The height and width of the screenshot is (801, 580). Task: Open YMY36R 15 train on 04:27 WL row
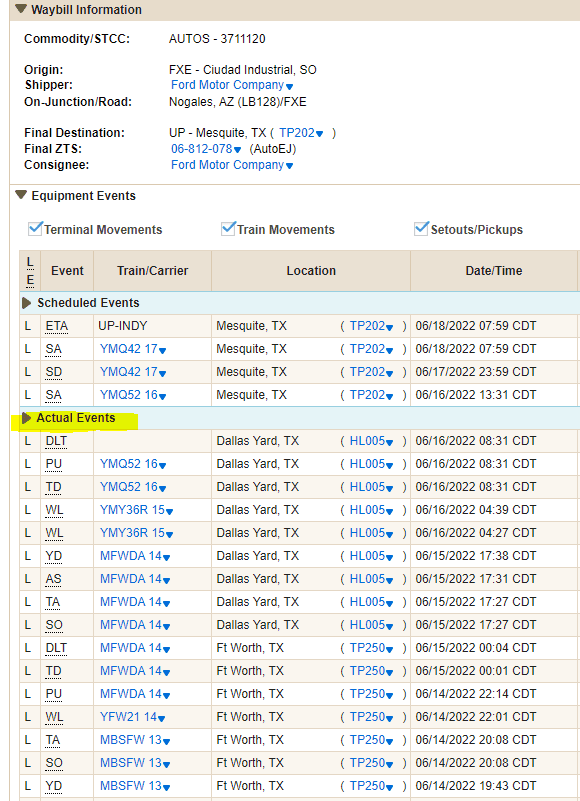(136, 533)
